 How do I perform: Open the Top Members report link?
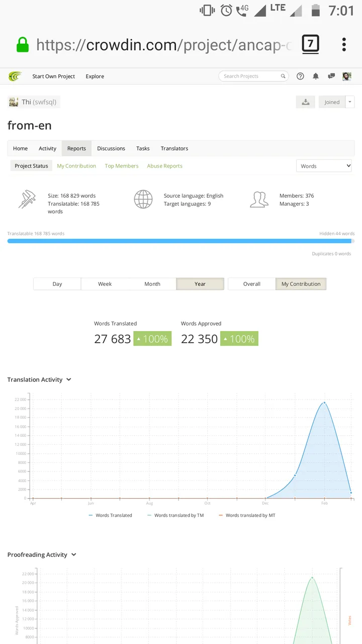(122, 166)
